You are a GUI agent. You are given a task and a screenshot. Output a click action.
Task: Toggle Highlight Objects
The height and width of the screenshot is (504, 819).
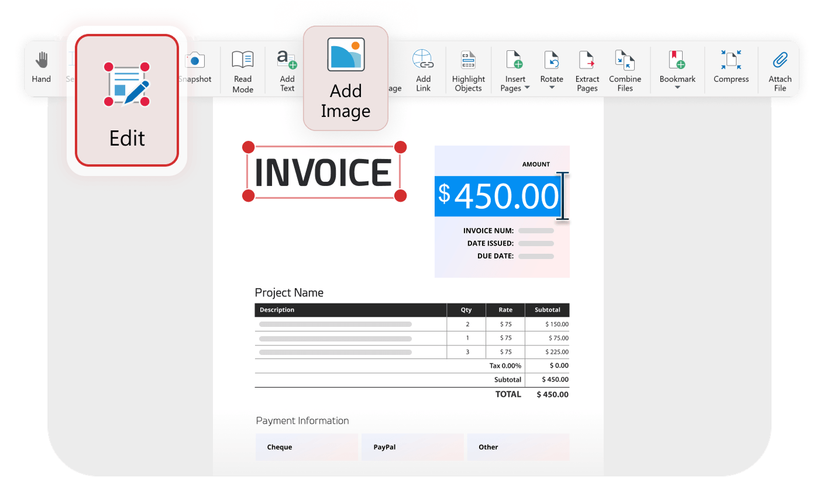(x=468, y=69)
